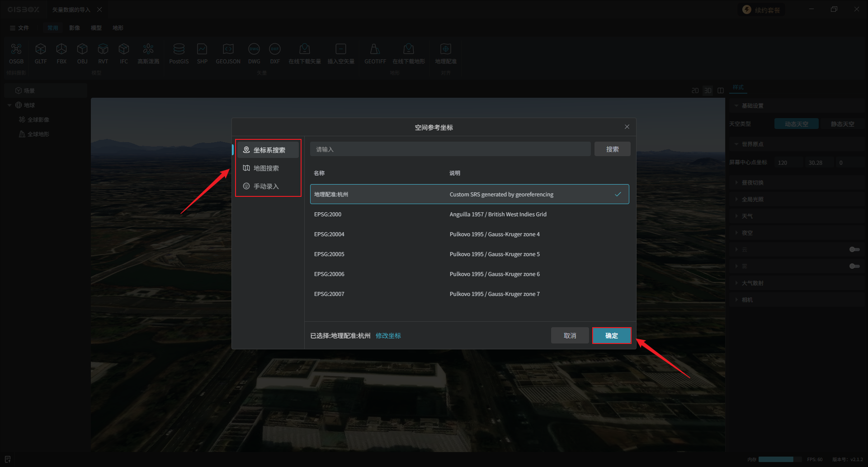Click the OSGB import icon
The height and width of the screenshot is (467, 868).
(16, 50)
